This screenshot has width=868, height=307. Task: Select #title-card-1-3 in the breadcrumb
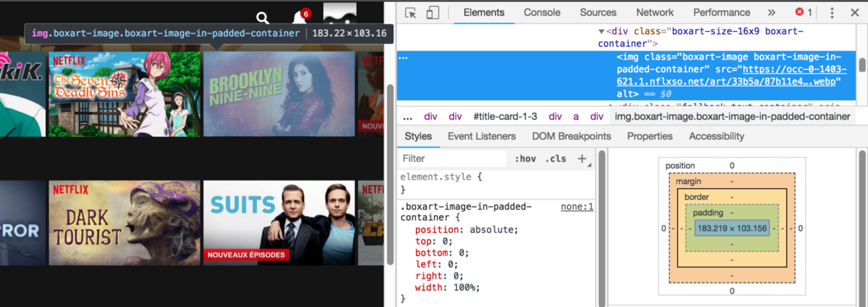tap(505, 117)
